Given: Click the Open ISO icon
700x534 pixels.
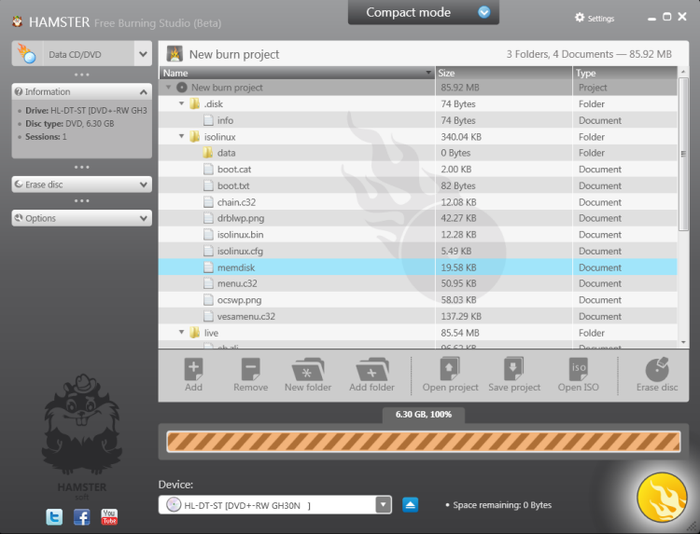Looking at the screenshot, I should [x=578, y=375].
